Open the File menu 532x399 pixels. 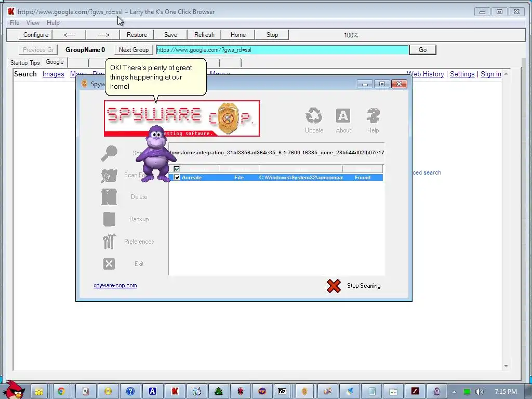pyautogui.click(x=15, y=23)
